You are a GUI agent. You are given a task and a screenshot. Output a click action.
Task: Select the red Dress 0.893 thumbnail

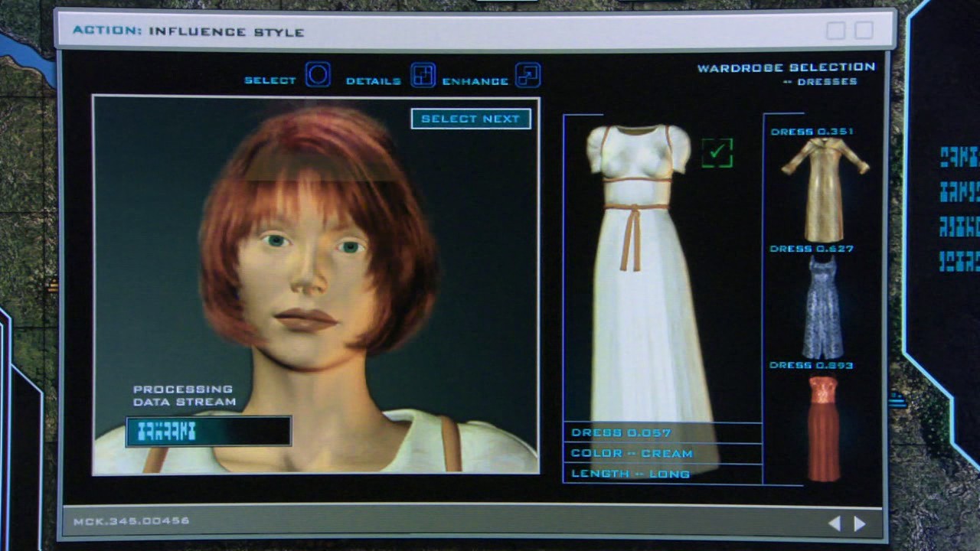(x=824, y=428)
